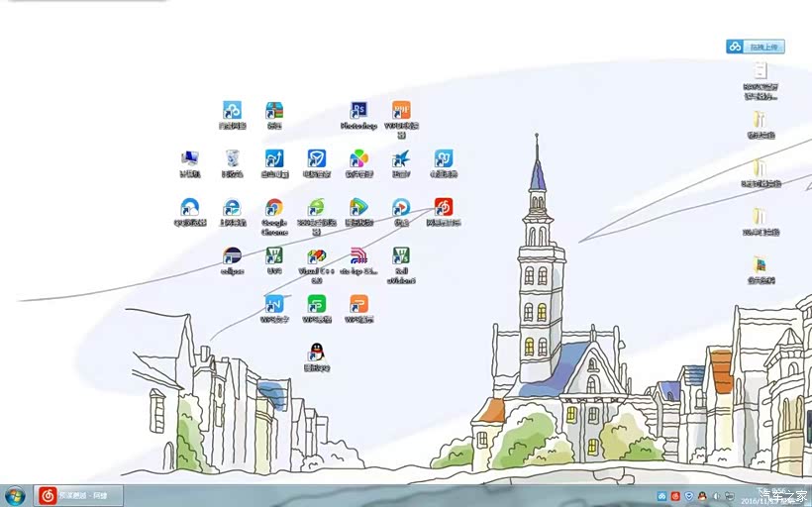Click the Windows Start button
The width and height of the screenshot is (812, 507).
pyautogui.click(x=15, y=495)
